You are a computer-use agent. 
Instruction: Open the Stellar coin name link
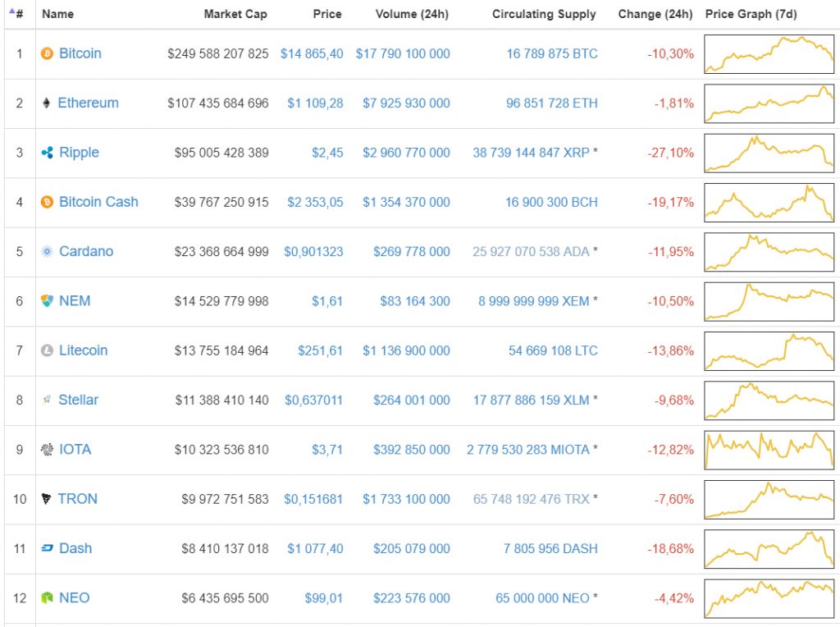click(x=78, y=400)
